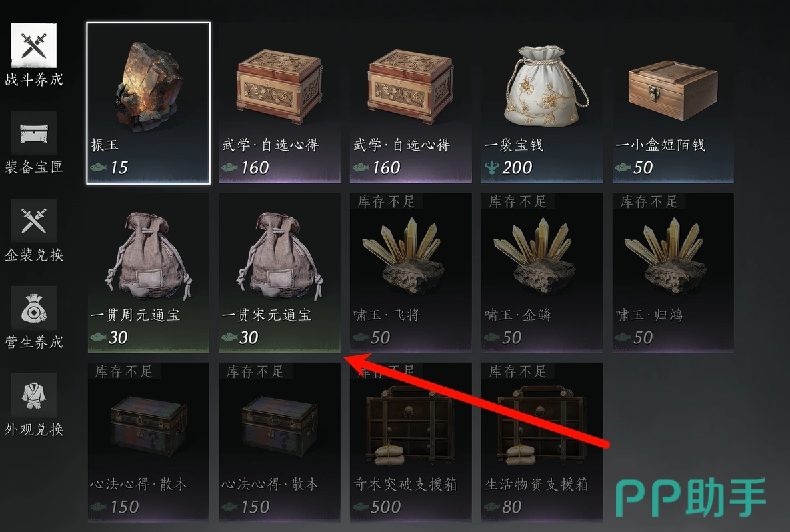This screenshot has height=532, width=790.
Task: Select the 奇术突破支援箱 crate priced 500
Action: point(411,442)
